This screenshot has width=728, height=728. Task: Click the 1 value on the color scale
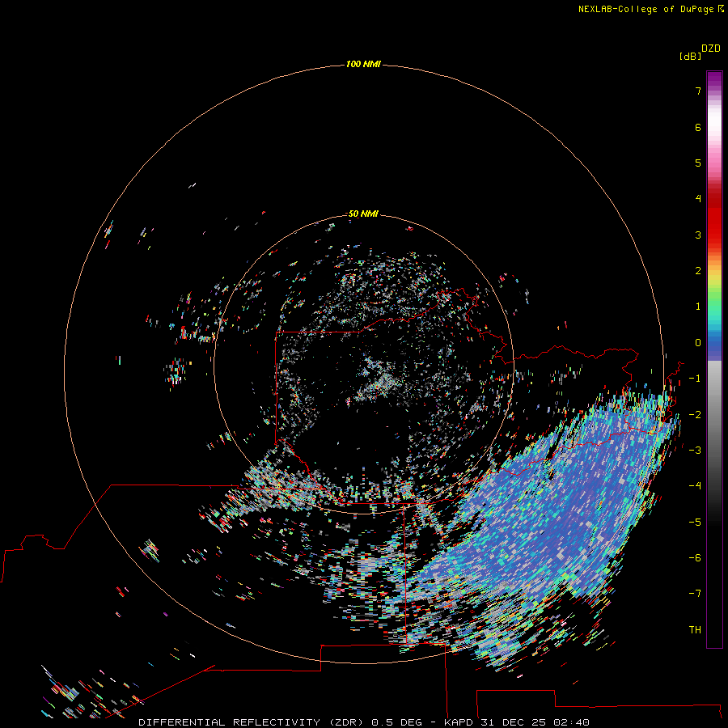click(x=698, y=307)
